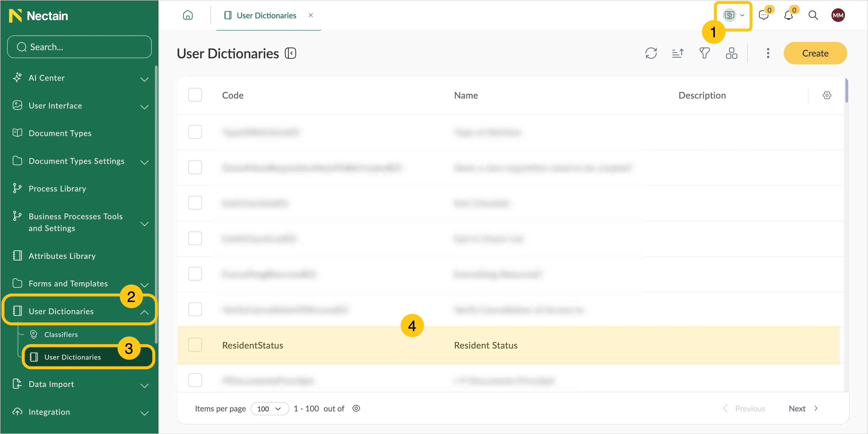Screen dimensions: 868x434
Task: Open the filter funnel icon
Action: pos(705,53)
